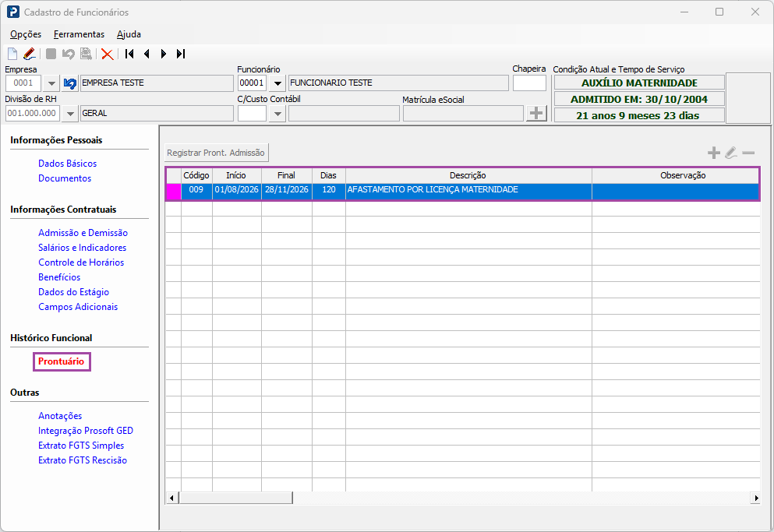Click the red X delete icon

107,54
